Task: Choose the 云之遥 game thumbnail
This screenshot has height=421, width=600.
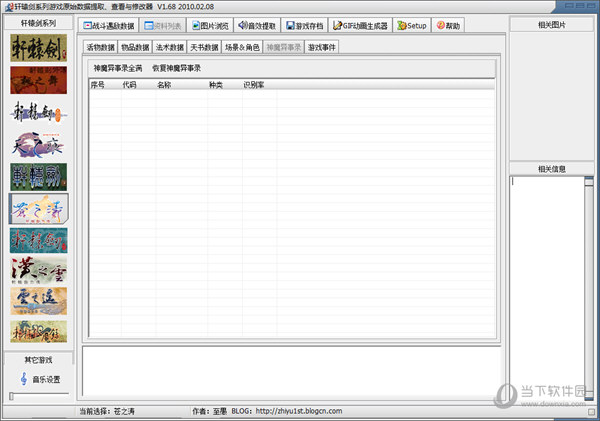Action: [x=38, y=301]
